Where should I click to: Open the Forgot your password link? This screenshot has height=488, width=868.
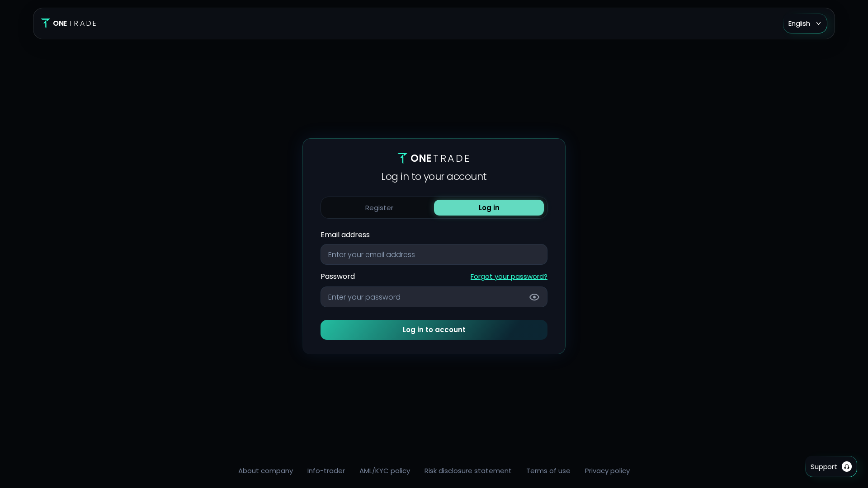click(509, 277)
